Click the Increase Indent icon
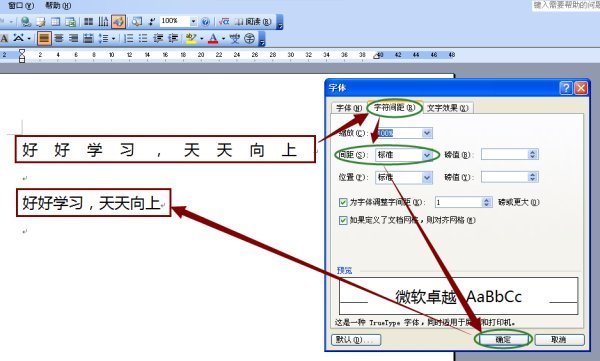This screenshot has height=361, width=600. 173,38
